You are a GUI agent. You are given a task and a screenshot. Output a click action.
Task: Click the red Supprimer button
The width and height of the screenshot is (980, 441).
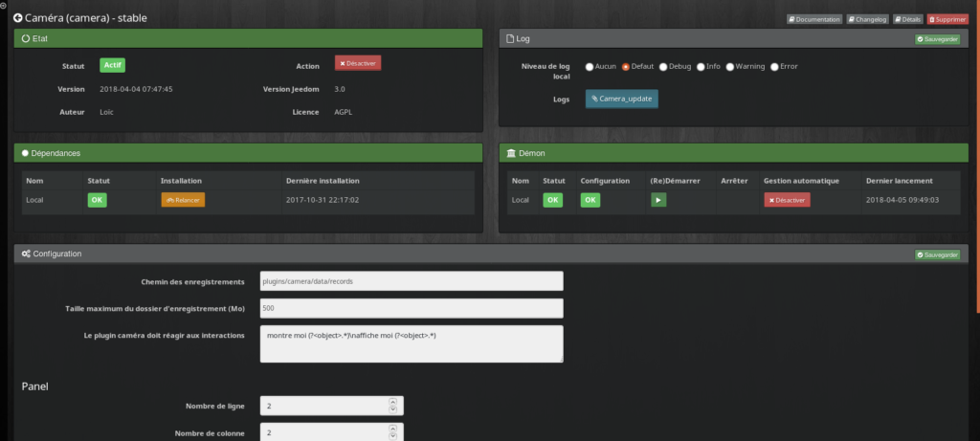point(947,19)
